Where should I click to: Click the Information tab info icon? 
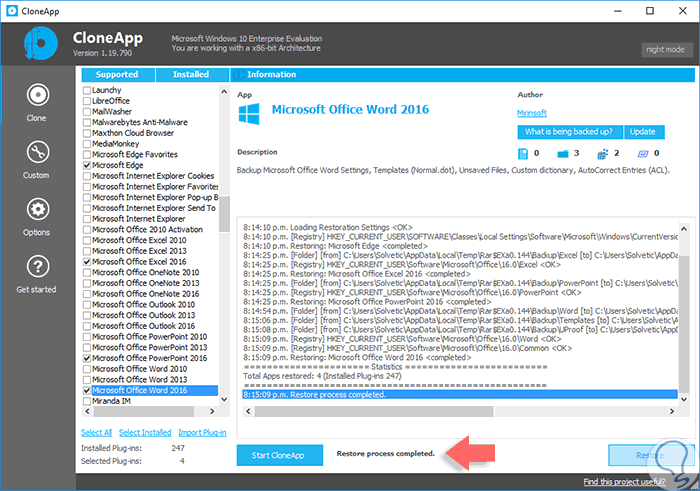pyautogui.click(x=239, y=75)
